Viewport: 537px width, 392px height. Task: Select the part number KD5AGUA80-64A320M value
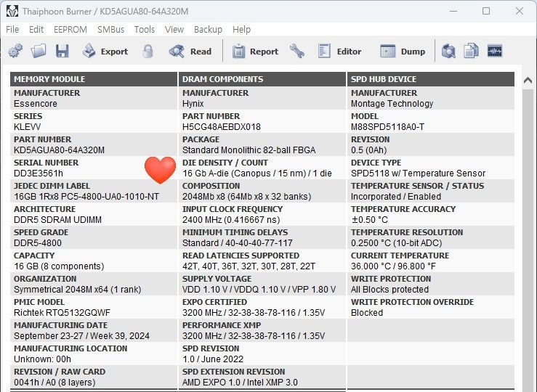[x=60, y=150]
